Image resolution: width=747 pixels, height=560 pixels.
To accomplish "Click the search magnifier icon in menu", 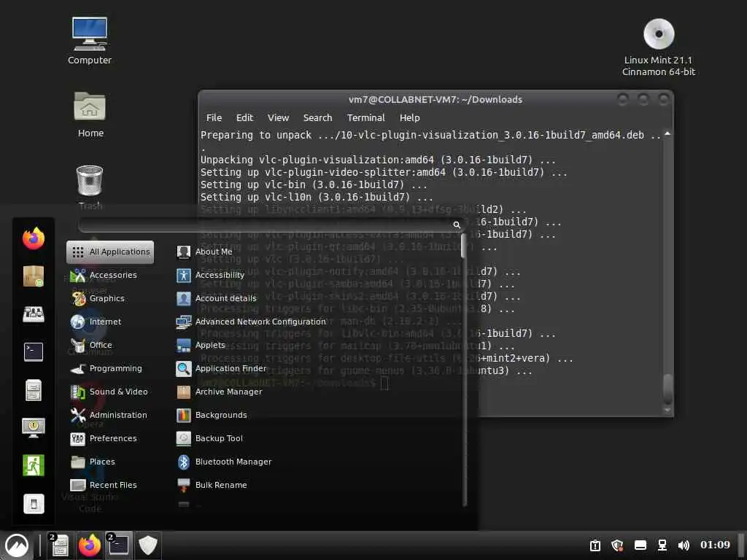I will pyautogui.click(x=457, y=225).
